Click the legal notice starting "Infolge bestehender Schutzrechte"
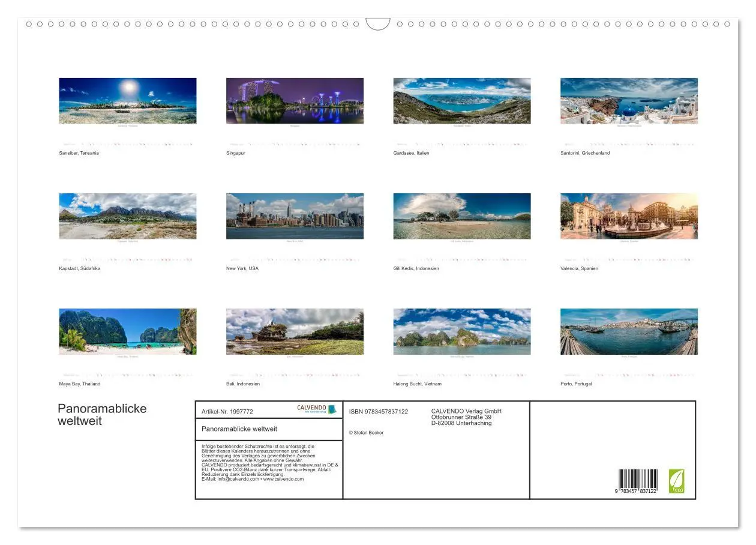 click(x=270, y=463)
